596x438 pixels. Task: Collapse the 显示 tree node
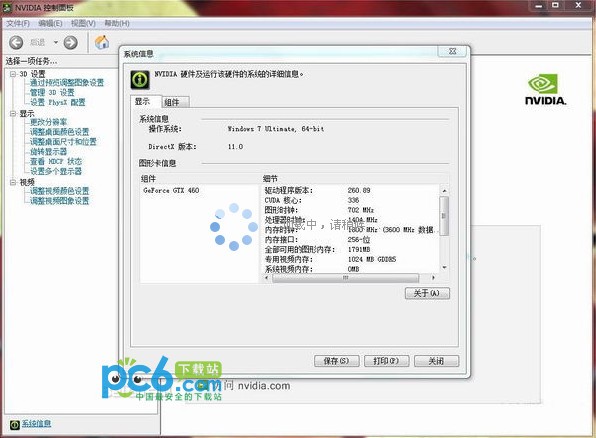[13, 113]
